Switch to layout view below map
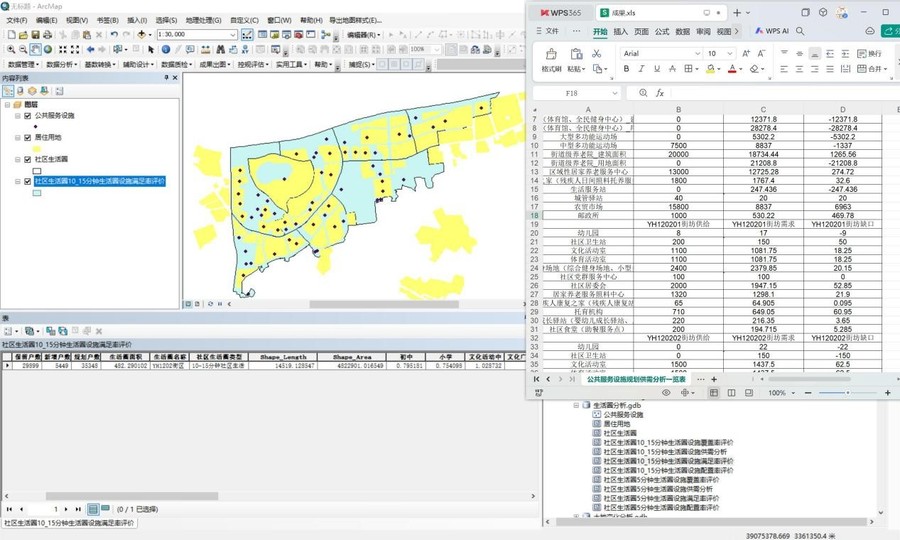 pyautogui.click(x=197, y=304)
